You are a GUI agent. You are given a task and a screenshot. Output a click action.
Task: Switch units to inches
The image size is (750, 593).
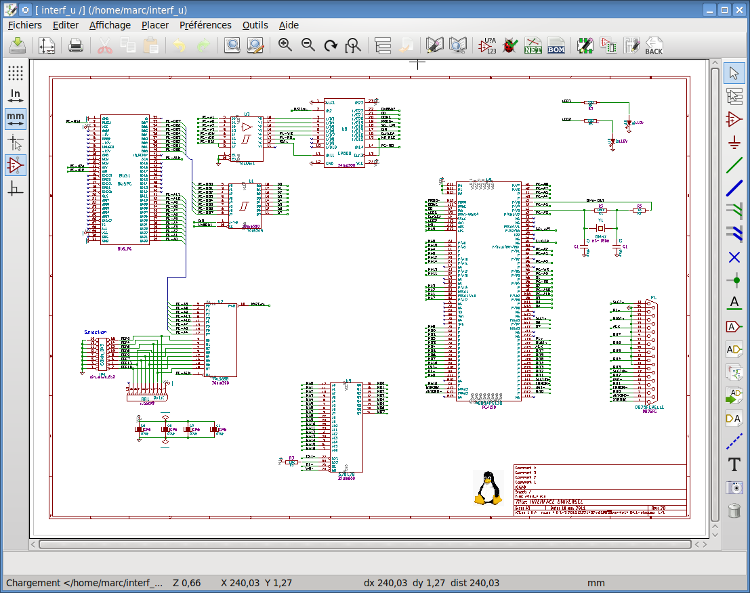point(15,96)
